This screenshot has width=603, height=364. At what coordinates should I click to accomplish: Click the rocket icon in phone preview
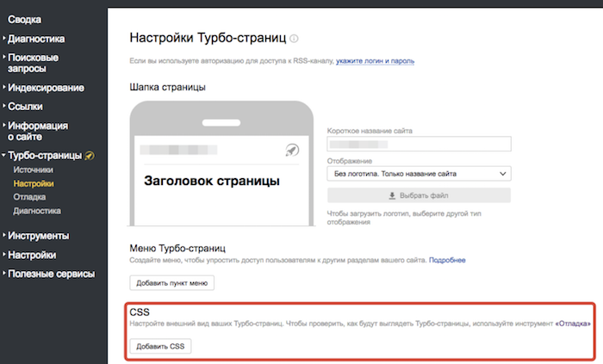click(292, 150)
